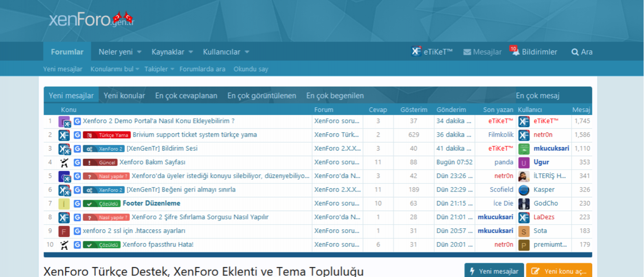Open the Bildirimler bell with badge 10
Image resolution: width=644 pixels, height=277 pixels.
(x=515, y=51)
